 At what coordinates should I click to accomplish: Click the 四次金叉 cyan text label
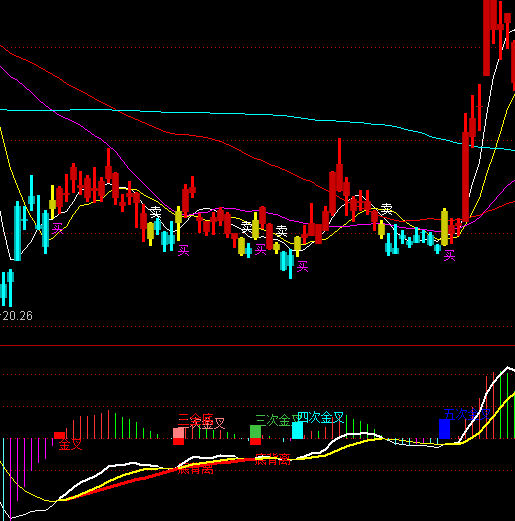(321, 417)
